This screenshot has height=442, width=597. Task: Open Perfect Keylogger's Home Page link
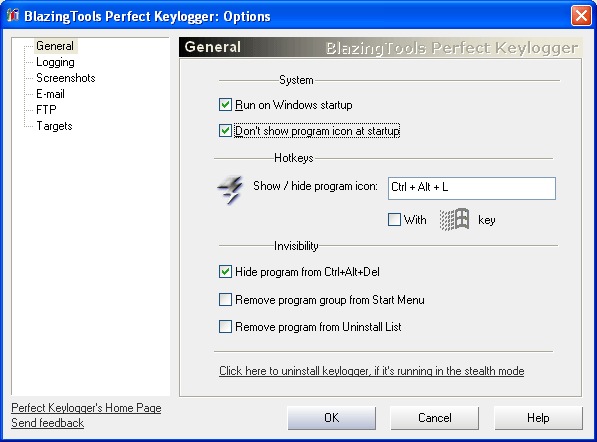pos(86,408)
